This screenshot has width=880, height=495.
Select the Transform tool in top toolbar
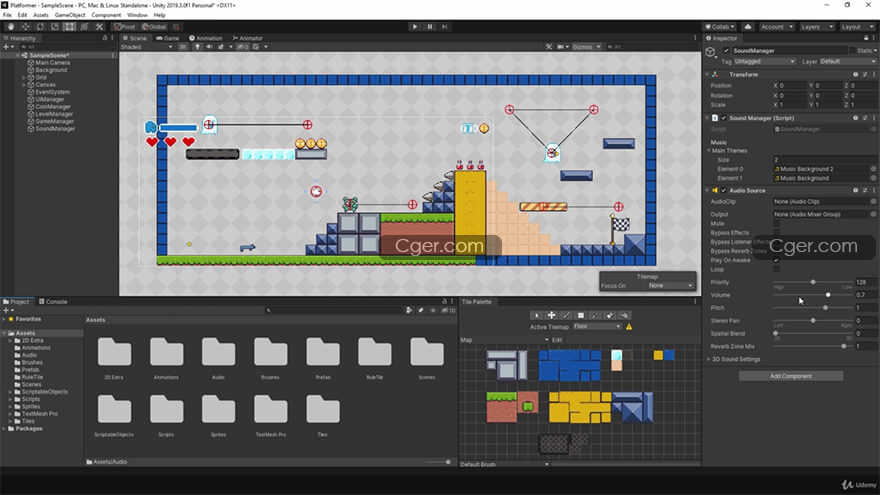84,26
